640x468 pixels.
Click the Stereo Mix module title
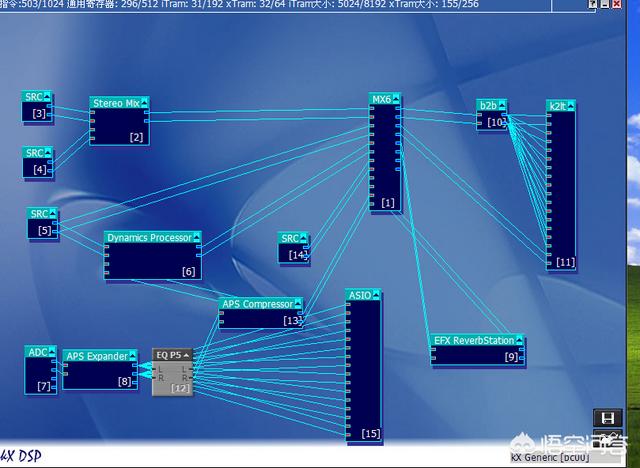click(114, 102)
